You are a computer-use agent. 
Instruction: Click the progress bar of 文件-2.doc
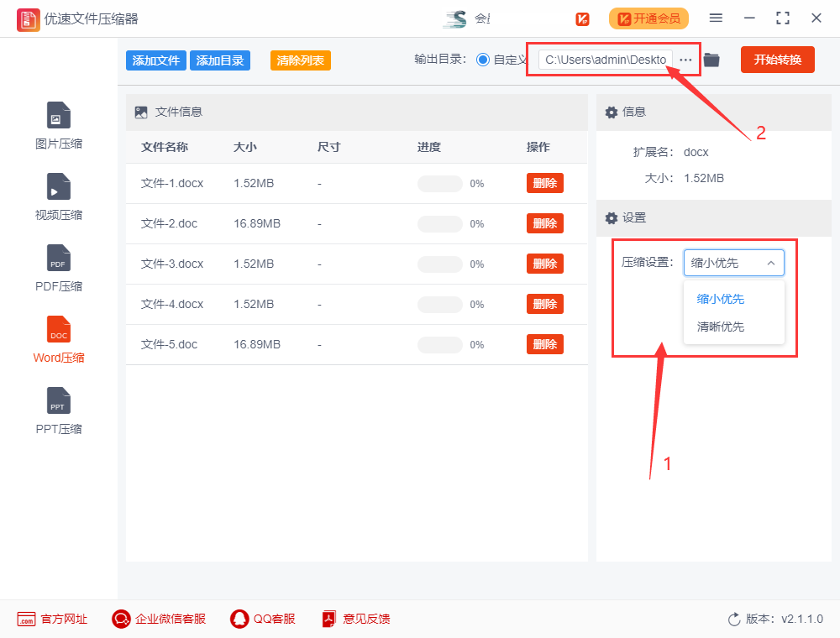[439, 223]
